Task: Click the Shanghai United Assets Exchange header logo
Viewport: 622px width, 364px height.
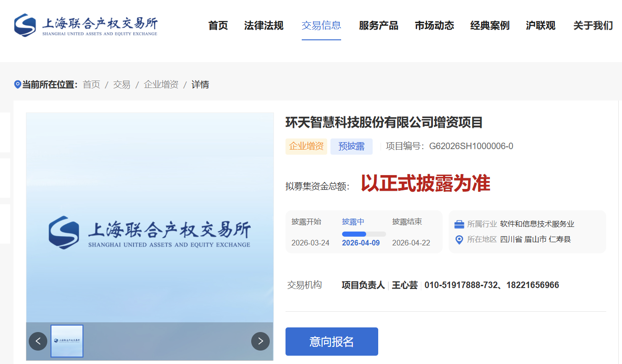Action: point(86,25)
